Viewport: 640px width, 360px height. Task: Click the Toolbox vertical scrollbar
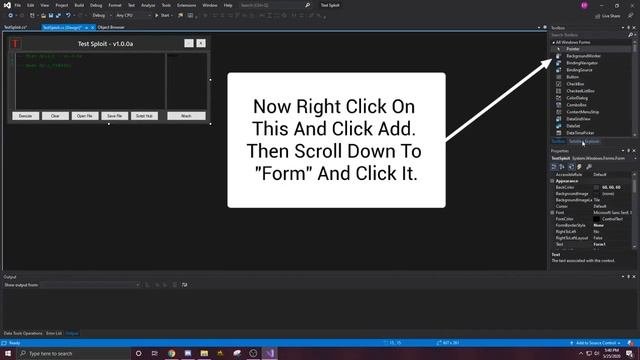(635, 88)
